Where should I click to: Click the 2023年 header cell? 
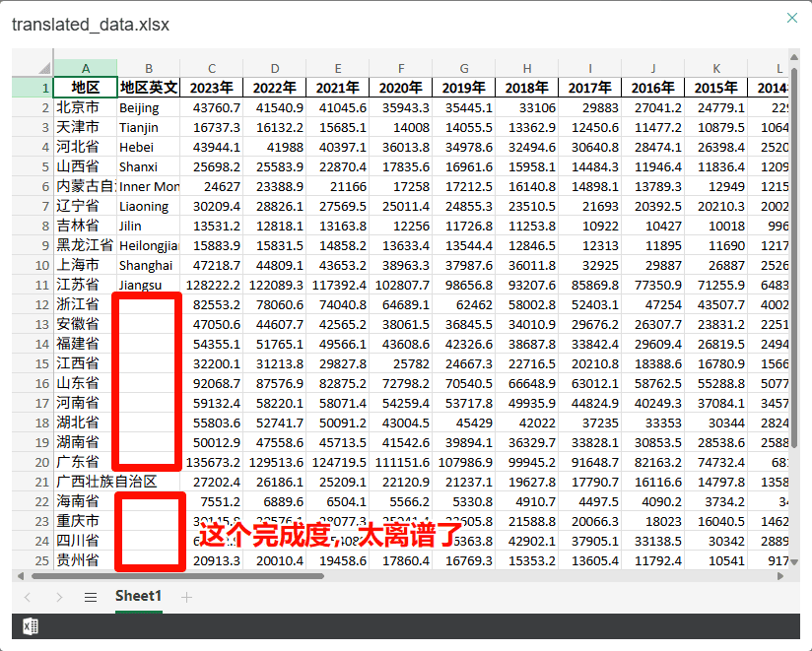212,88
